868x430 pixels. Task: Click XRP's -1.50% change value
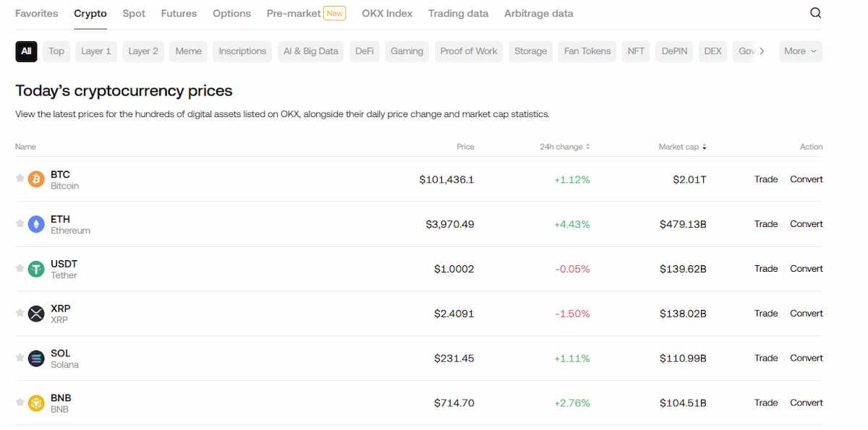tap(573, 314)
